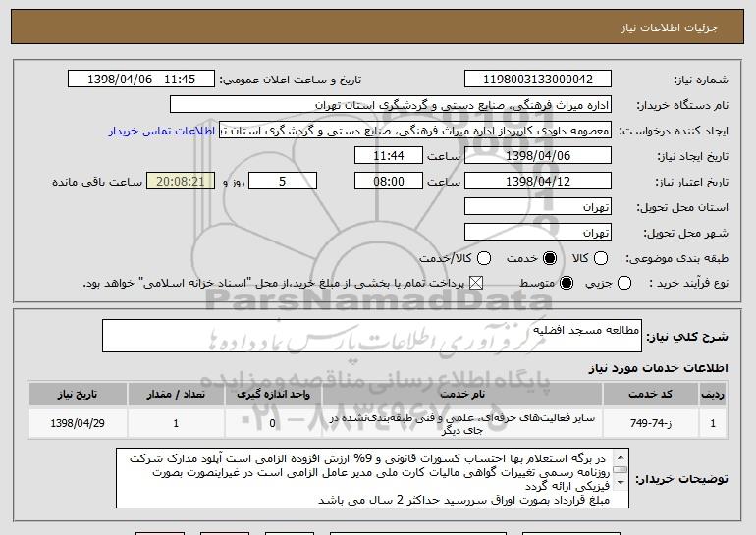Click the service name cell سایر فعالیت‌های حرفه‌ای

click(461, 423)
